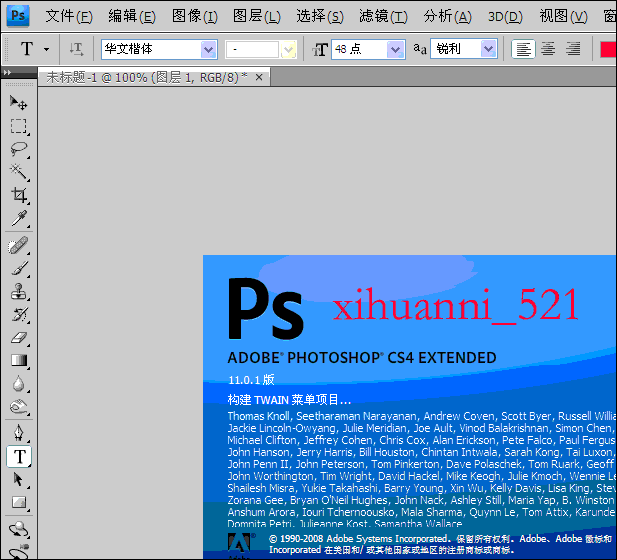Click the 11.0.1 版 version text
Screen dimensions: 617x560
[251, 380]
